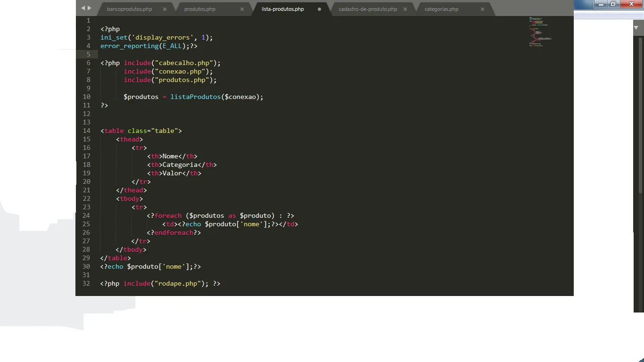Click the previous tab arrow
Screen dimensions: 644x362
[x=83, y=8]
